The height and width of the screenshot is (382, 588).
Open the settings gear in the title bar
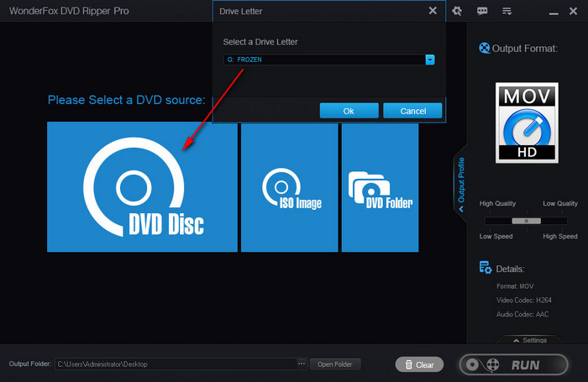(x=457, y=11)
